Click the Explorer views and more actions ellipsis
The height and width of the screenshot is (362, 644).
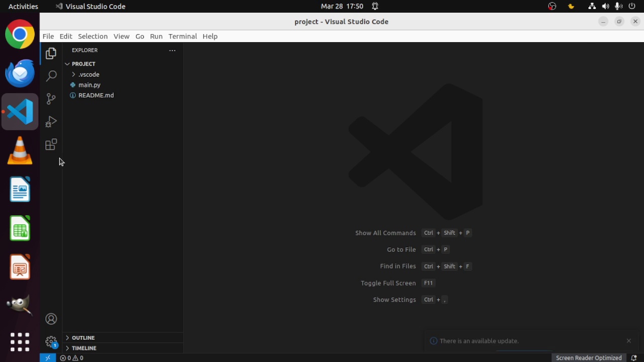point(172,50)
